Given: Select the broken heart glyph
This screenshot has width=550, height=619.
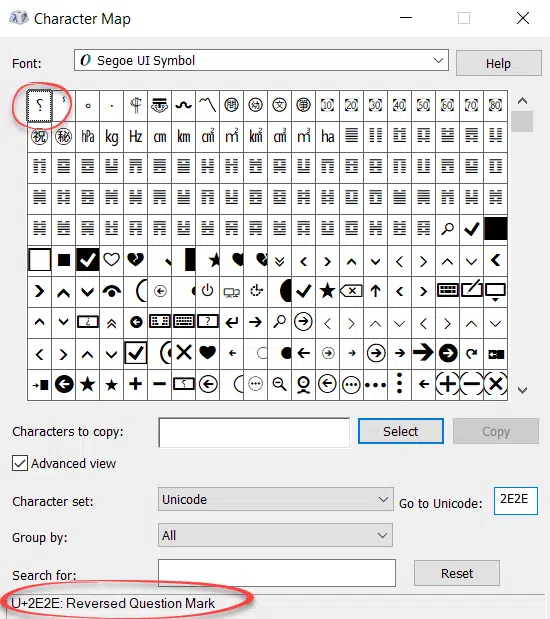Looking at the screenshot, I should 135,260.
